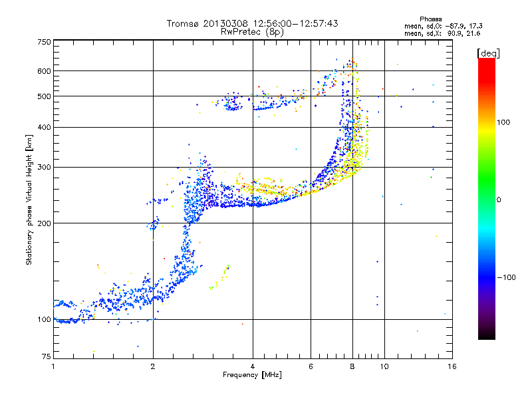The width and height of the screenshot is (532, 399).
Task: Click the "Phases" header text
Action: (430, 19)
